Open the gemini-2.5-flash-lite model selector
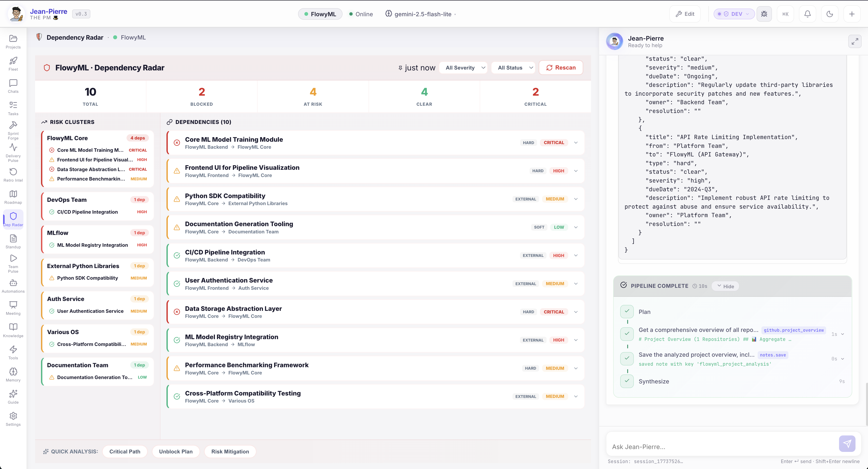 pyautogui.click(x=420, y=14)
